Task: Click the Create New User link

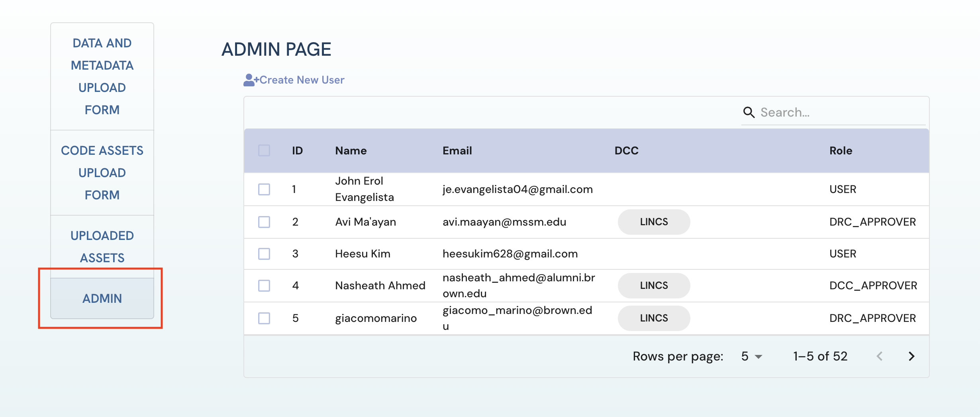Action: coord(302,80)
